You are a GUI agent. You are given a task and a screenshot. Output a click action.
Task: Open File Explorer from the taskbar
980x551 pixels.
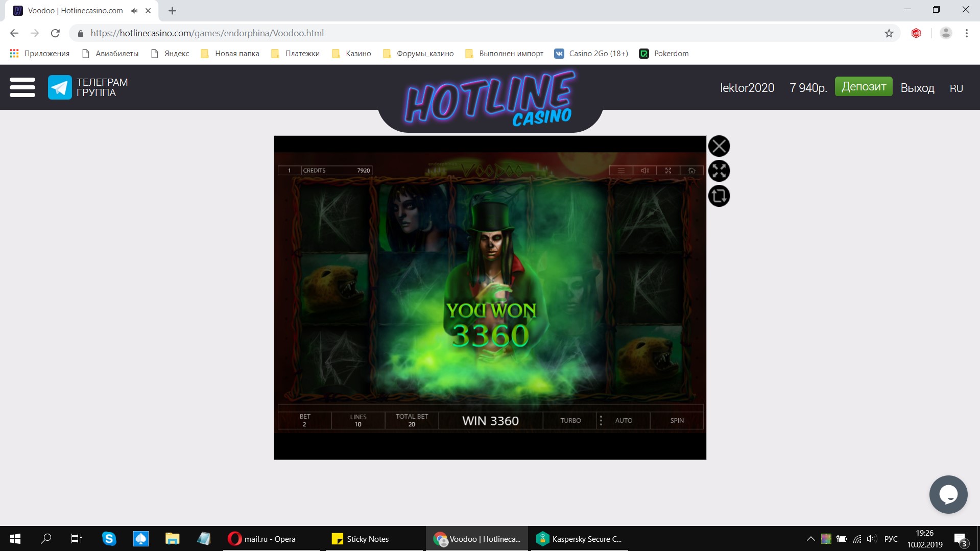pos(172,539)
